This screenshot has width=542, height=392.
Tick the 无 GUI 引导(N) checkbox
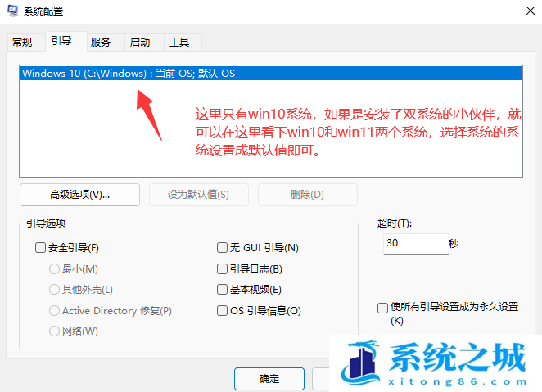click(x=222, y=248)
